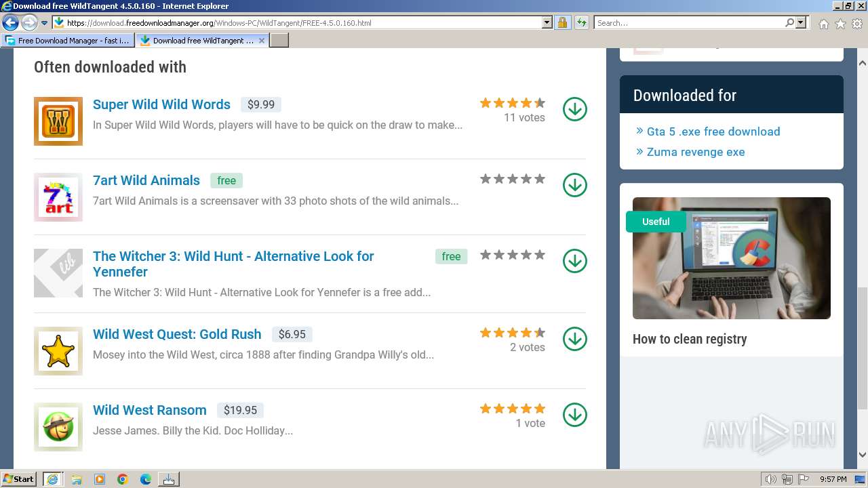Download Wild West Ransom via green arrow

pyautogui.click(x=575, y=415)
